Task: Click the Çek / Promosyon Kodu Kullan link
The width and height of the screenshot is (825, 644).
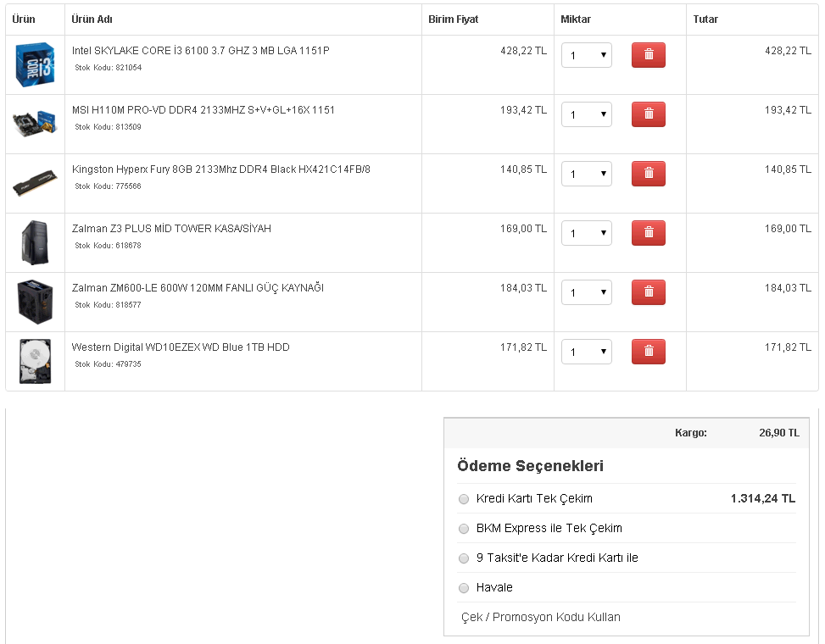Action: tap(541, 617)
